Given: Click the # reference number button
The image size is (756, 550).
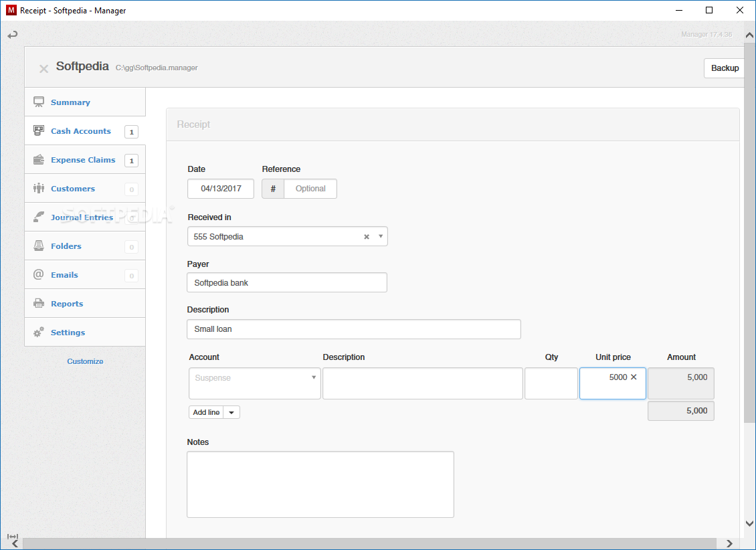Looking at the screenshot, I should tap(273, 189).
